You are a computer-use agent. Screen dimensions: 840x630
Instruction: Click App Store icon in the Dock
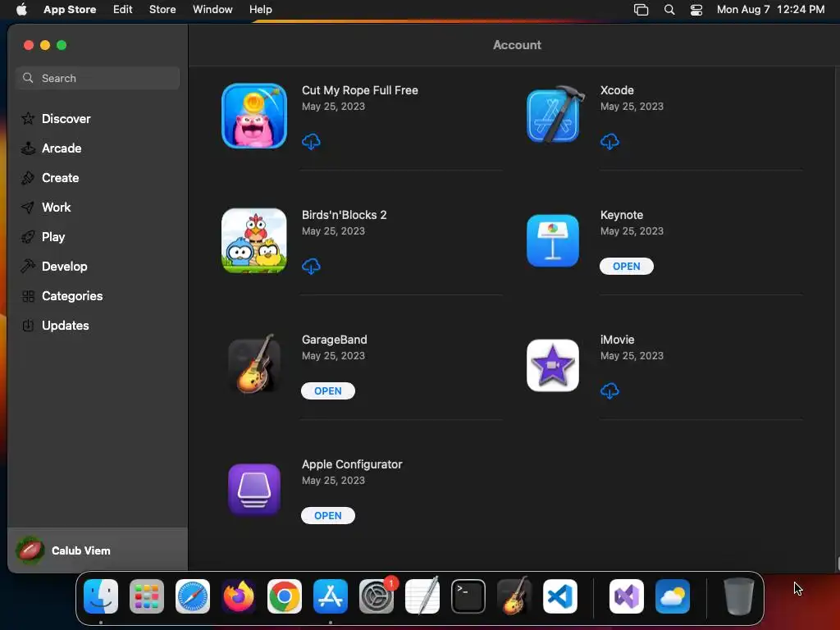(331, 596)
